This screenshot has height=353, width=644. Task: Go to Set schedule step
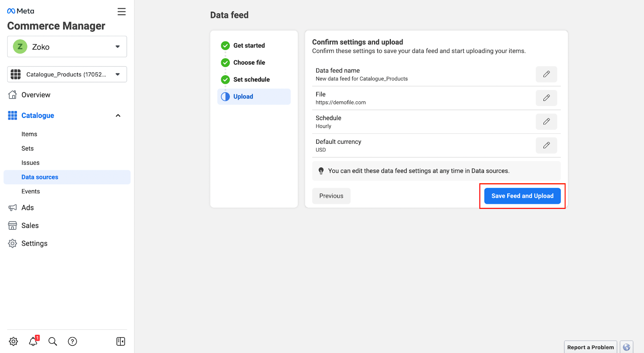tap(252, 79)
